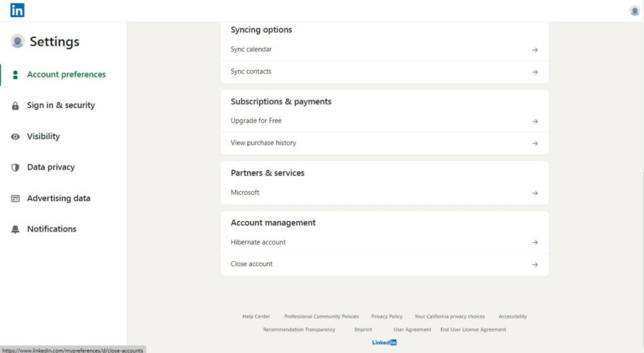Open Close account option

click(252, 264)
